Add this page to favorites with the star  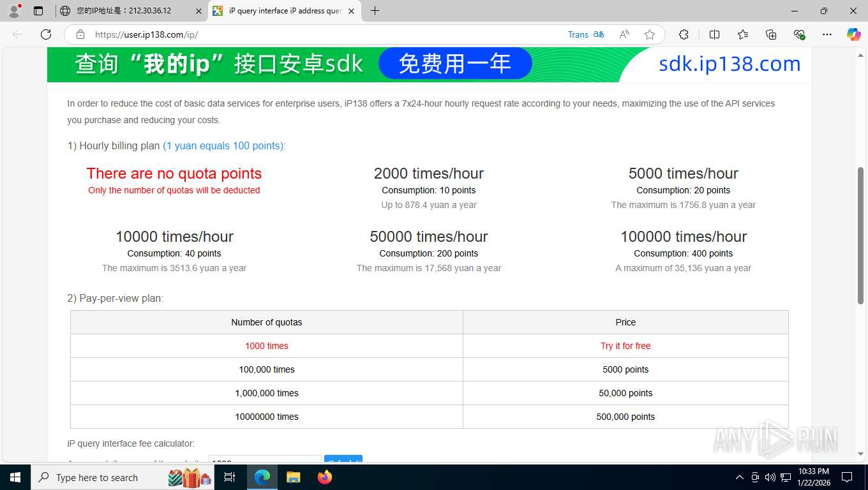click(x=650, y=34)
